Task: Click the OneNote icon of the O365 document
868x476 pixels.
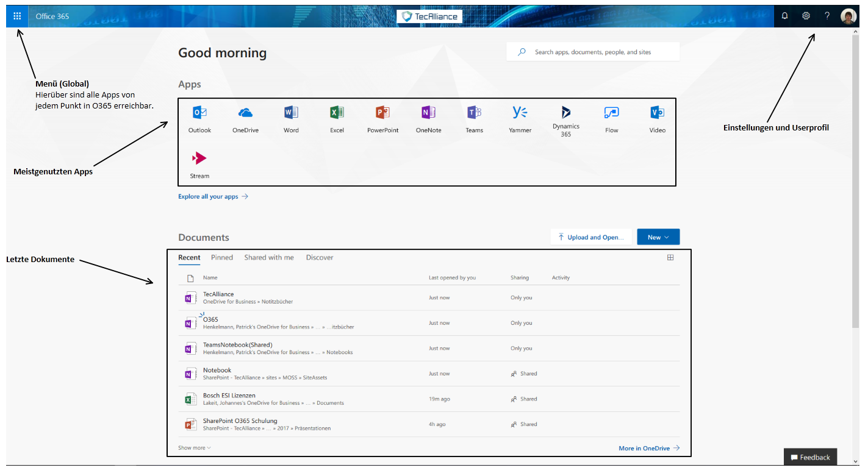Action: point(190,323)
